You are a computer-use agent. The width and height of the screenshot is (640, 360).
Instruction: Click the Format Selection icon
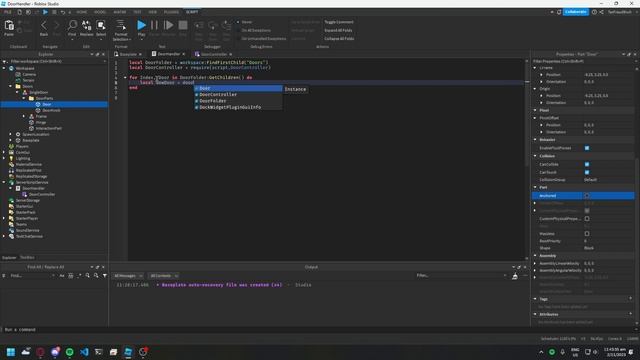click(121, 25)
